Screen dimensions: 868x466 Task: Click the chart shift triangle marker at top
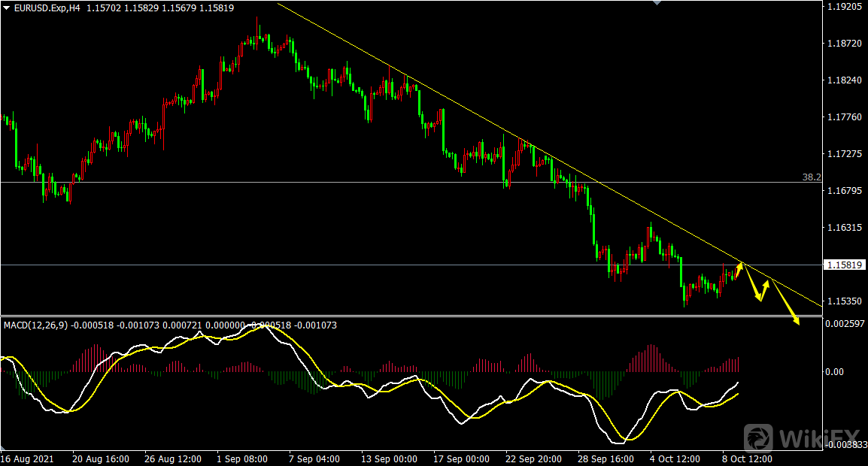click(657, 3)
